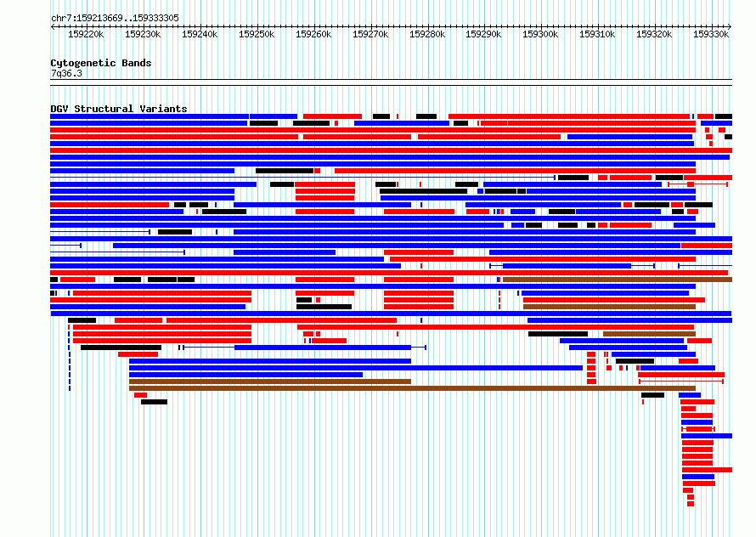
Task: Click the 159230k ruler label
Action: (x=143, y=34)
